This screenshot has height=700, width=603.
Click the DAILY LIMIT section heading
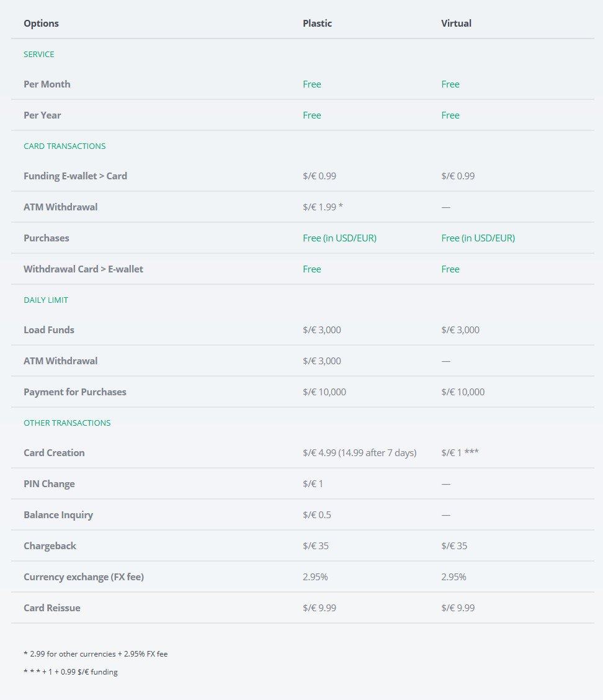point(46,300)
